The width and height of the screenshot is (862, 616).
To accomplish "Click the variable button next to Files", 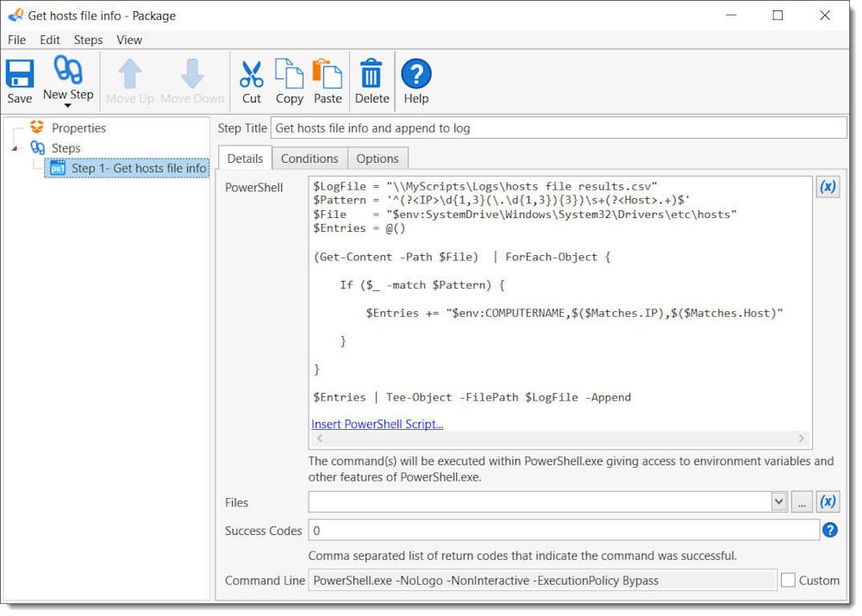I will pos(828,501).
